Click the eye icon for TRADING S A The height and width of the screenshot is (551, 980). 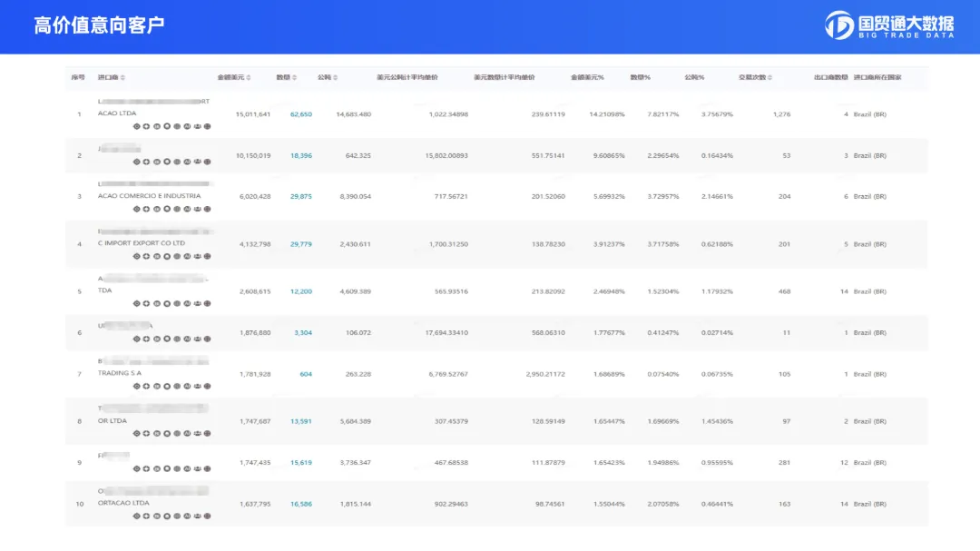(136, 386)
